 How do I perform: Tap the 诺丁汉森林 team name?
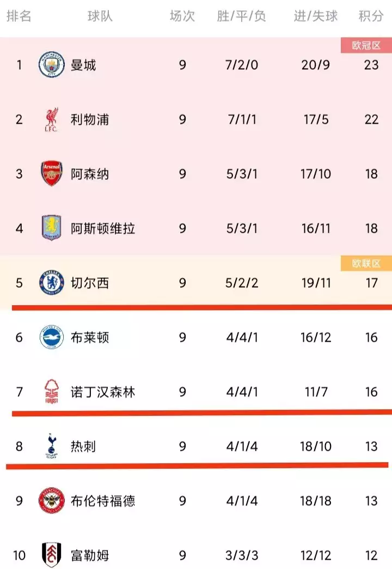tap(103, 392)
